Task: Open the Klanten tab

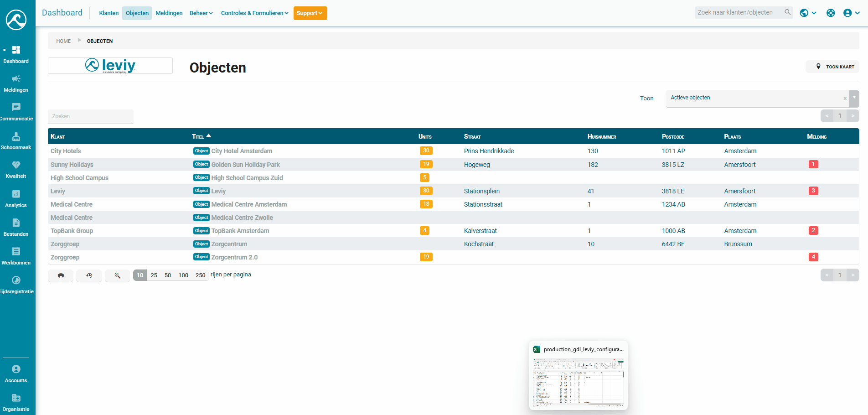Action: pos(109,13)
